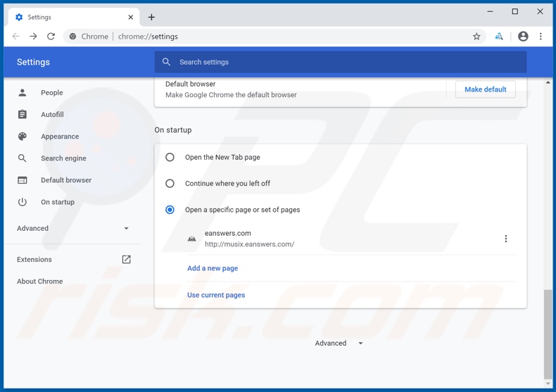Click the Search engine magnifier icon
The image size is (556, 392).
[x=23, y=158]
